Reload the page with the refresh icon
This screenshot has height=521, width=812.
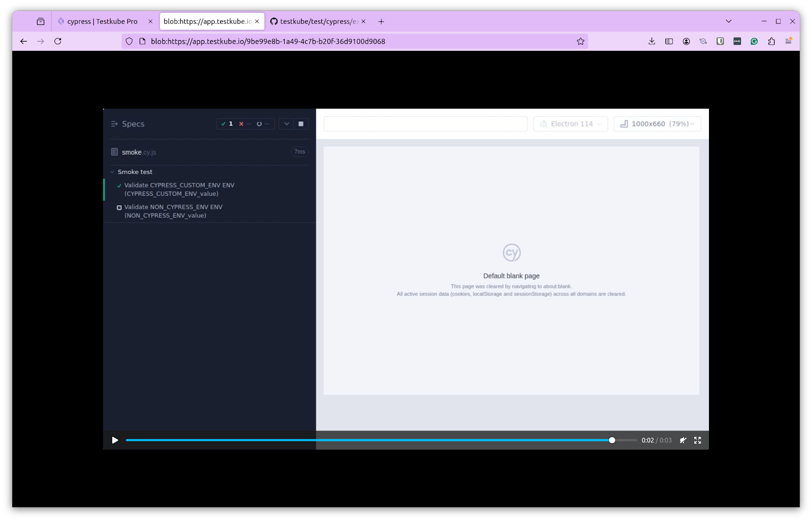click(x=58, y=41)
